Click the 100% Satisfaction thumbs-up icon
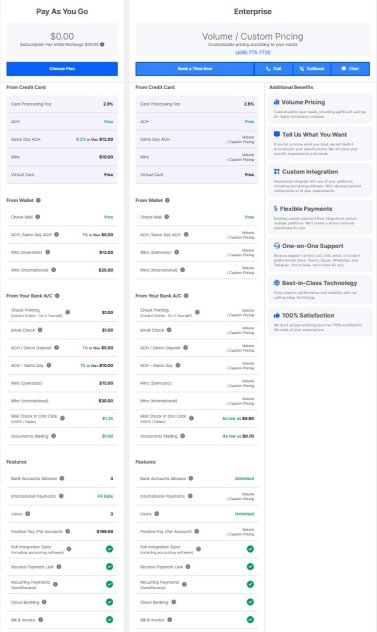Image resolution: width=377 pixels, height=632 pixels. point(277,315)
